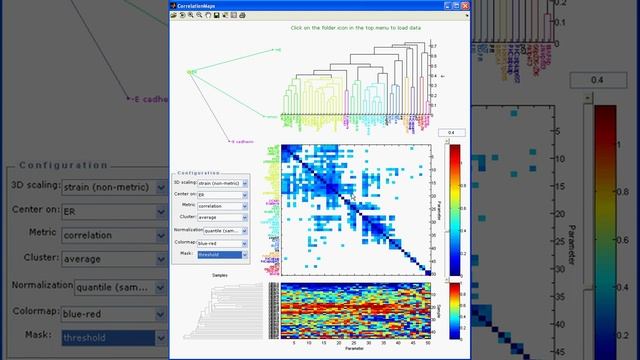Click the Print icon in toolbar
Viewport: 640px width, 360px height.
[x=242, y=16]
